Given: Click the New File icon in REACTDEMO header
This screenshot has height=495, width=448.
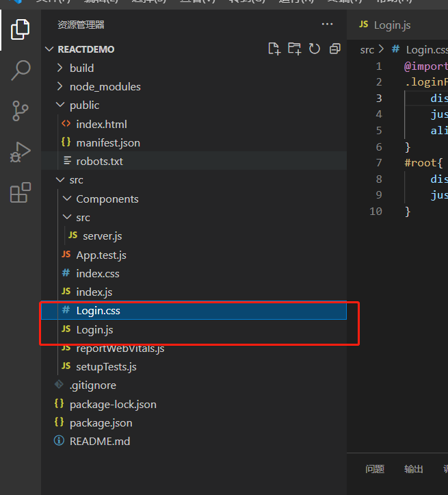Looking at the screenshot, I should 274,49.
